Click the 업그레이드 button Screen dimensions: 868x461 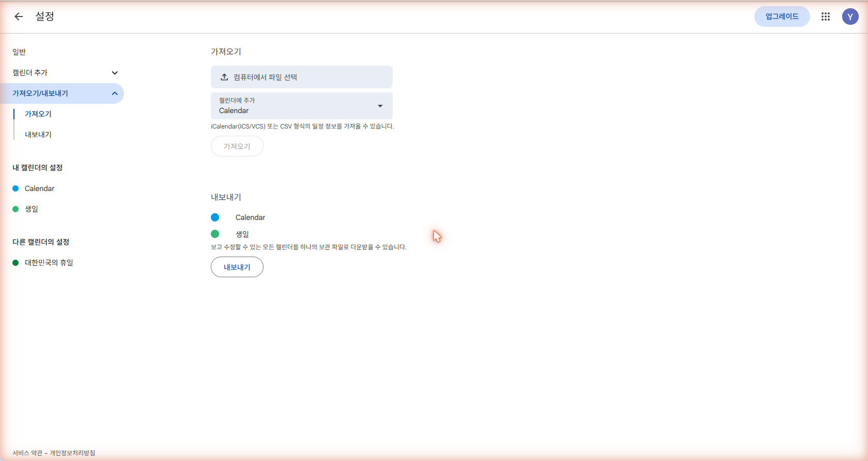click(782, 17)
